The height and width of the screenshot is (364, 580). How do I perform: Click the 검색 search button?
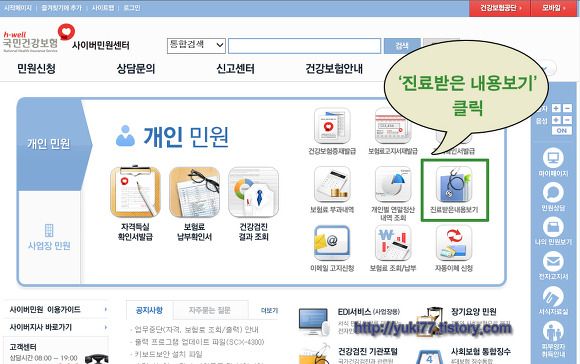click(x=402, y=46)
